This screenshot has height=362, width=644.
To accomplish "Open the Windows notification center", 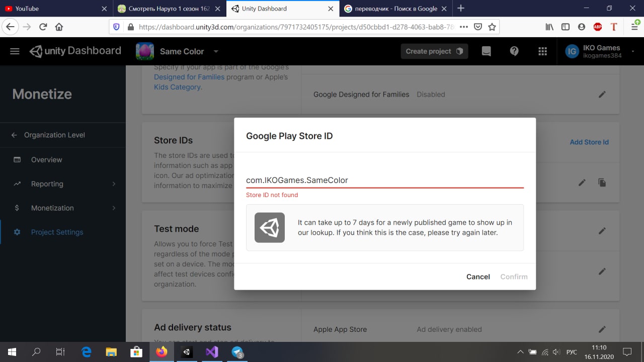I will point(627,352).
